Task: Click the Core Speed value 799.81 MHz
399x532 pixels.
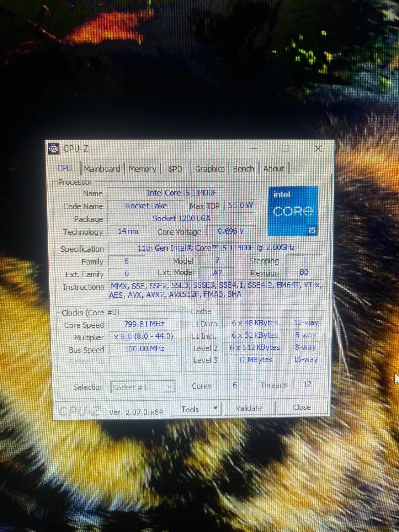Action: [144, 324]
